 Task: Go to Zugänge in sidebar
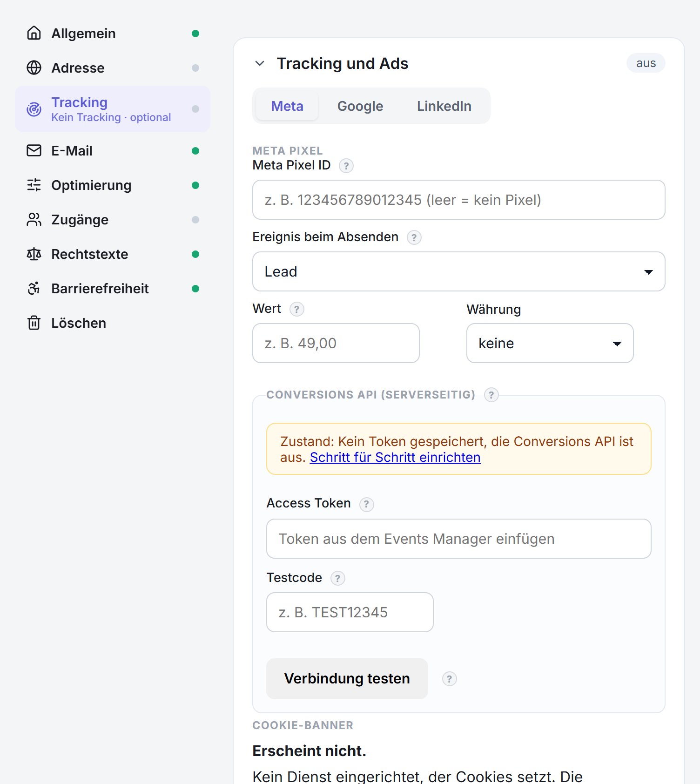point(113,220)
